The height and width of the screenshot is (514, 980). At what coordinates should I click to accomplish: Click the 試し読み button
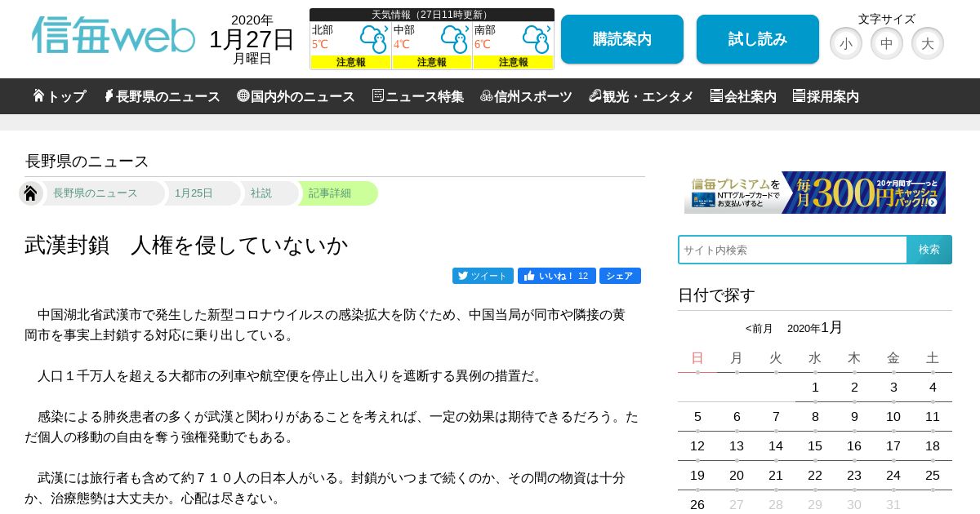click(x=758, y=39)
